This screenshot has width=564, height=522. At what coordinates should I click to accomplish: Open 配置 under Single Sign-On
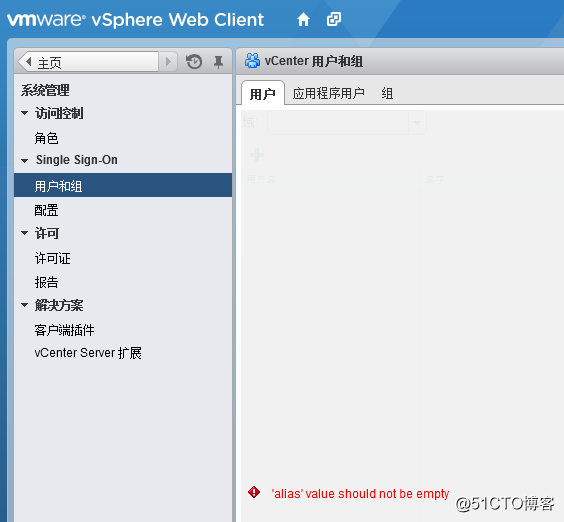[x=46, y=210]
